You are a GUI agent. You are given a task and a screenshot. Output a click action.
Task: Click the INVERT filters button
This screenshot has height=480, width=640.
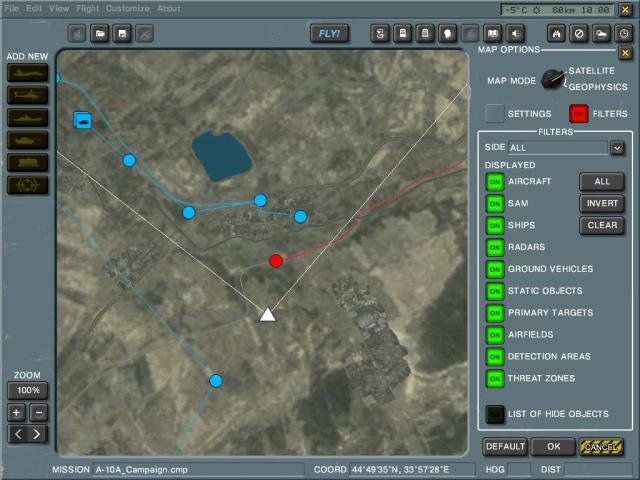click(x=602, y=203)
